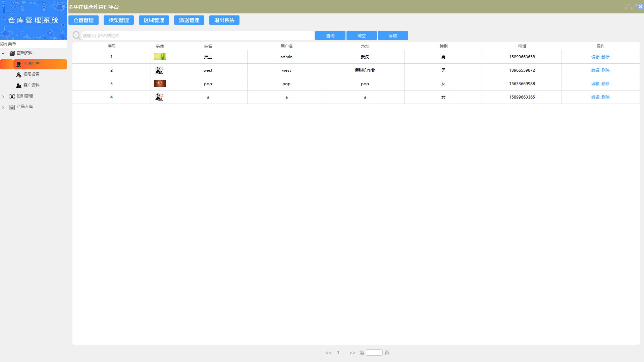Image resolution: width=644 pixels, height=362 pixels.
Task: Click the username search input field
Action: pyautogui.click(x=198, y=36)
